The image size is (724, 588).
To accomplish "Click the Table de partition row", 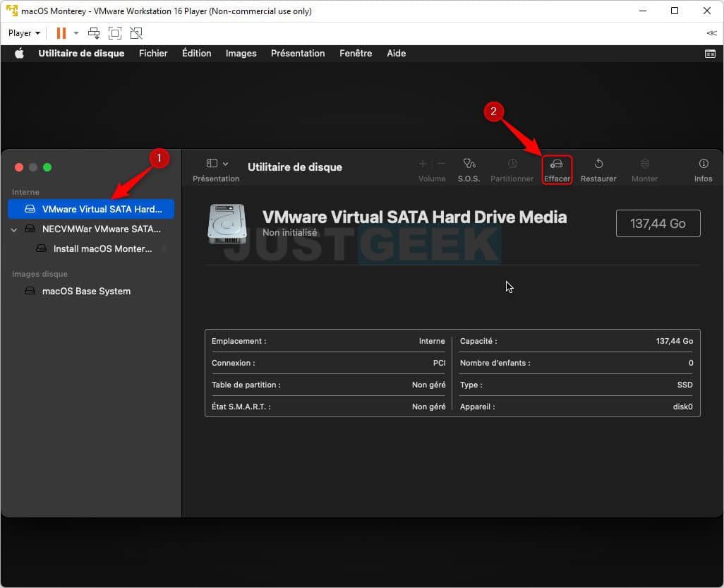I will pos(328,384).
